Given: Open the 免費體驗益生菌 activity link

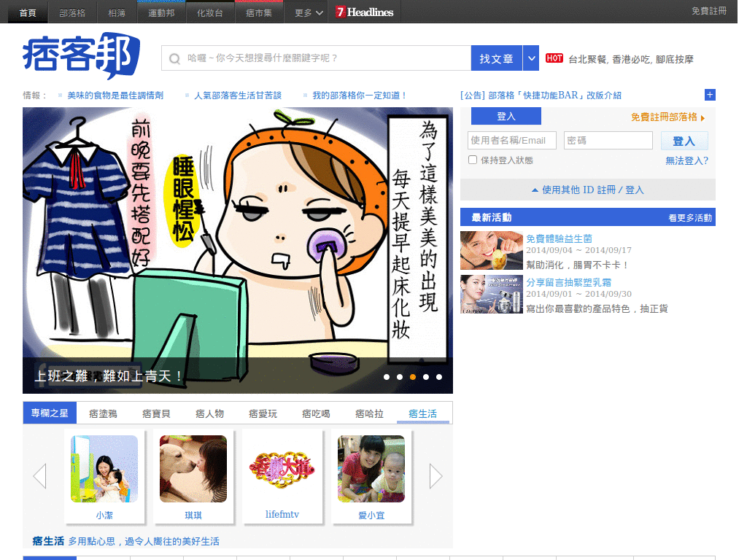Looking at the screenshot, I should 558,238.
